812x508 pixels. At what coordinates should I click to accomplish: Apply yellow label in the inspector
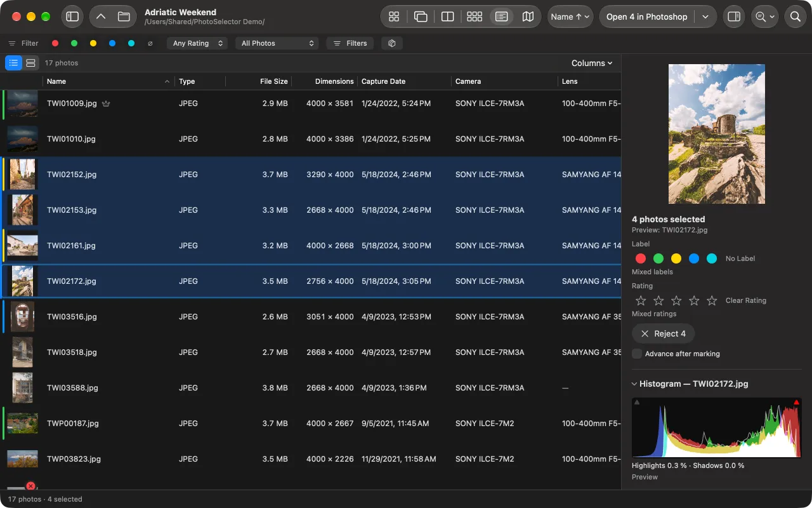tap(676, 258)
